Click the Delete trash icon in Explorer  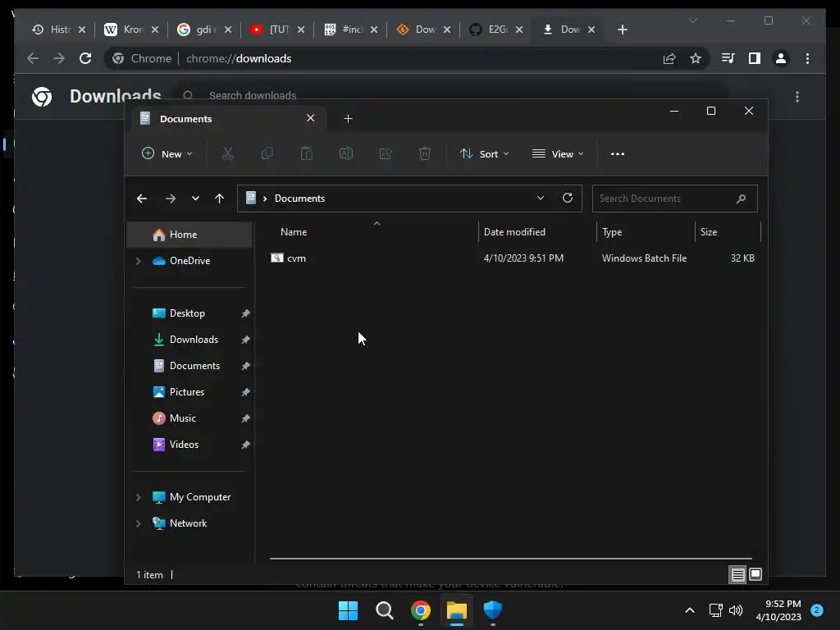(425, 153)
